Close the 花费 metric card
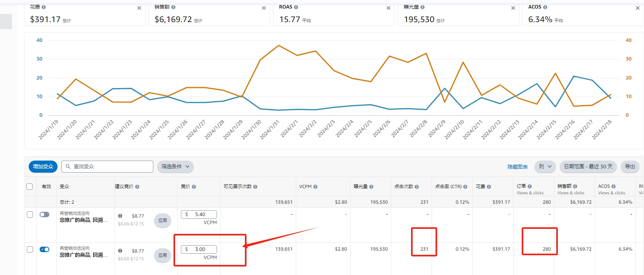Screen dimensions: 644x275 [139, 8]
